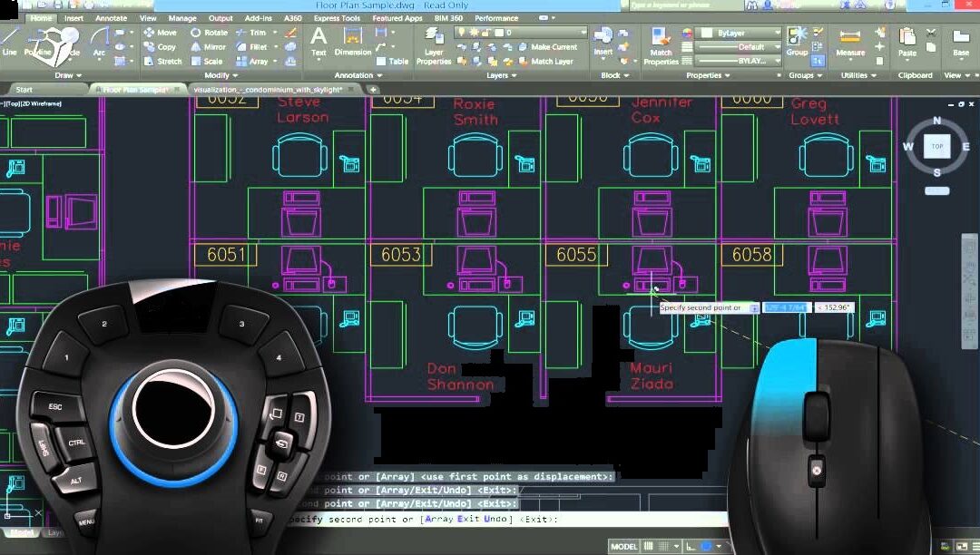Click the Group objects tool
The height and width of the screenshot is (555, 980).
coord(797,42)
